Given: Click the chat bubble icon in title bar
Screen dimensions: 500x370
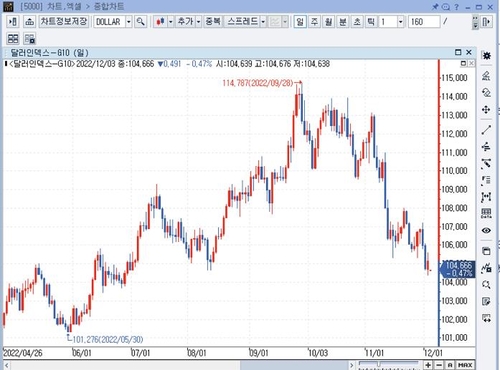Looking at the screenshot, I should coord(446,7).
